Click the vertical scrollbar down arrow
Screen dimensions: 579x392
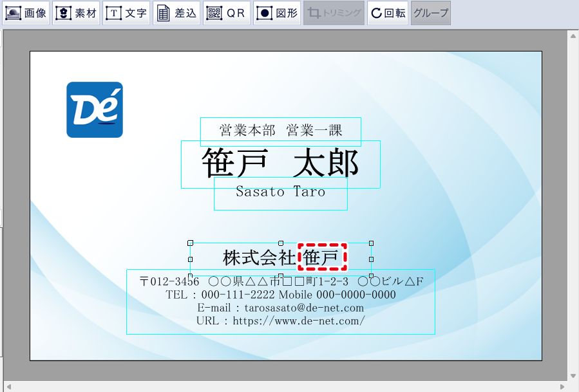tap(573, 376)
